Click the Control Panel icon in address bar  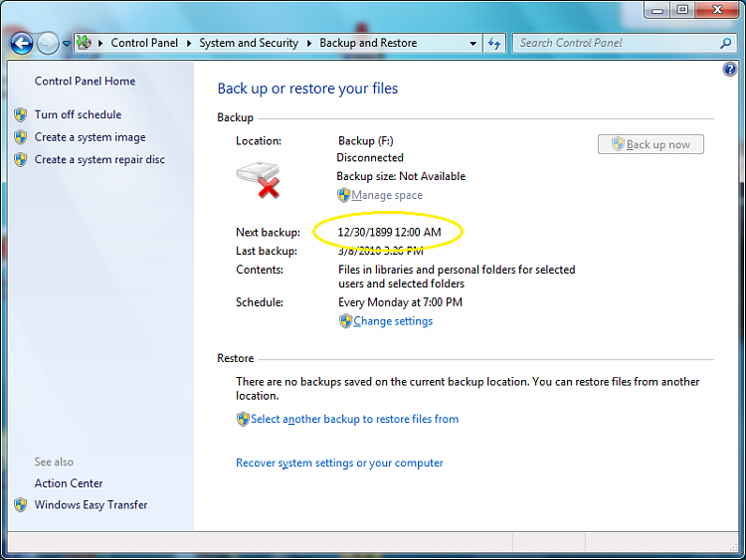click(x=85, y=43)
